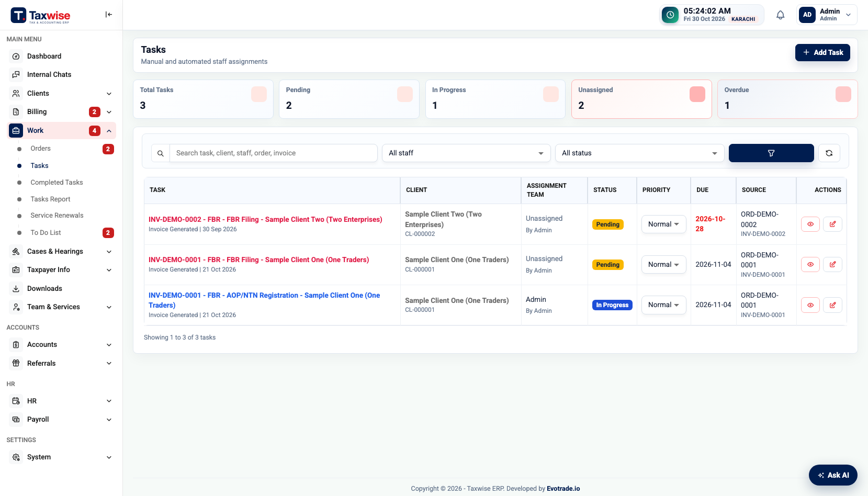Open the notifications bell
The width and height of the screenshot is (868, 496).
[780, 15]
